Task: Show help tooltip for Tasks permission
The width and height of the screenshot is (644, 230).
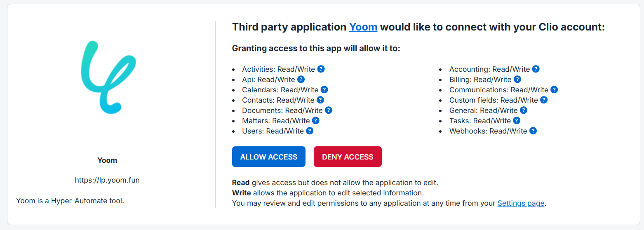Action: point(517,120)
